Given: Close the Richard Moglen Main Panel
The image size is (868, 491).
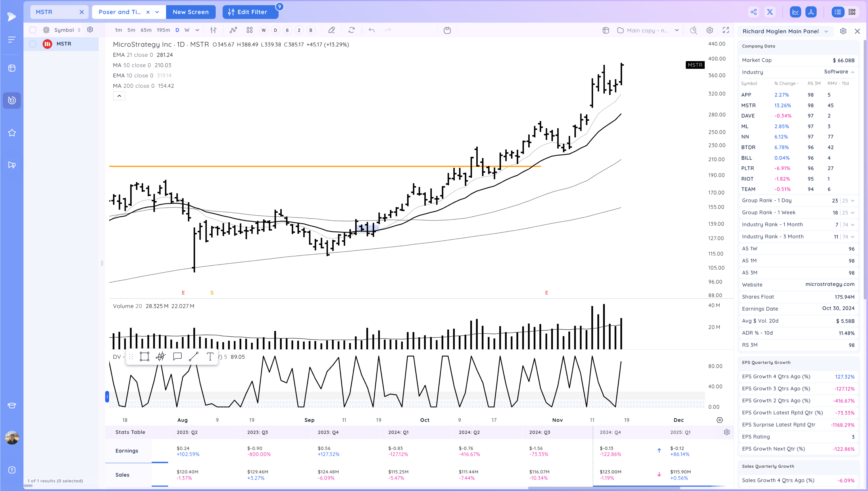Looking at the screenshot, I should tap(857, 31).
